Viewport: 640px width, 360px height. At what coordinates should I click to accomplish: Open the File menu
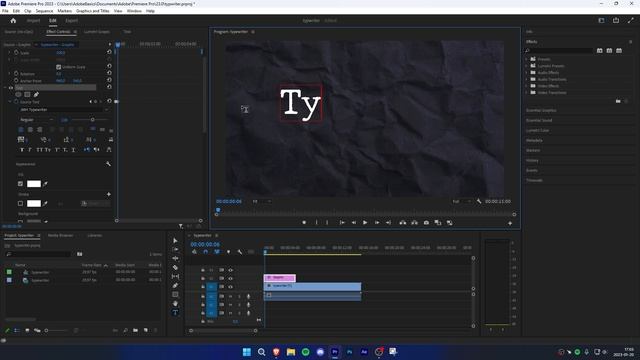pyautogui.click(x=5, y=11)
